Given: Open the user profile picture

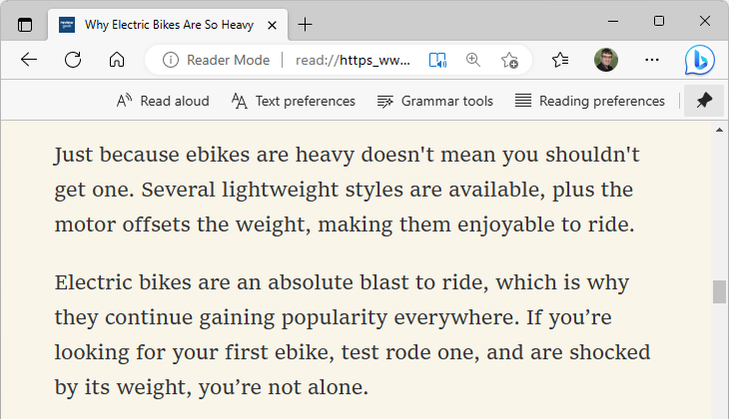Looking at the screenshot, I should click(x=606, y=60).
